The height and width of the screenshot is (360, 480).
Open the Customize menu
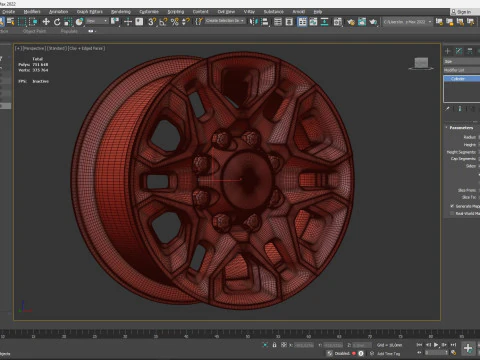[149, 12]
